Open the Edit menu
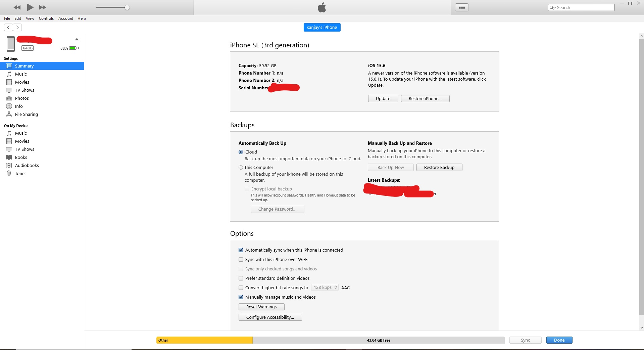This screenshot has width=644, height=350. 18,18
